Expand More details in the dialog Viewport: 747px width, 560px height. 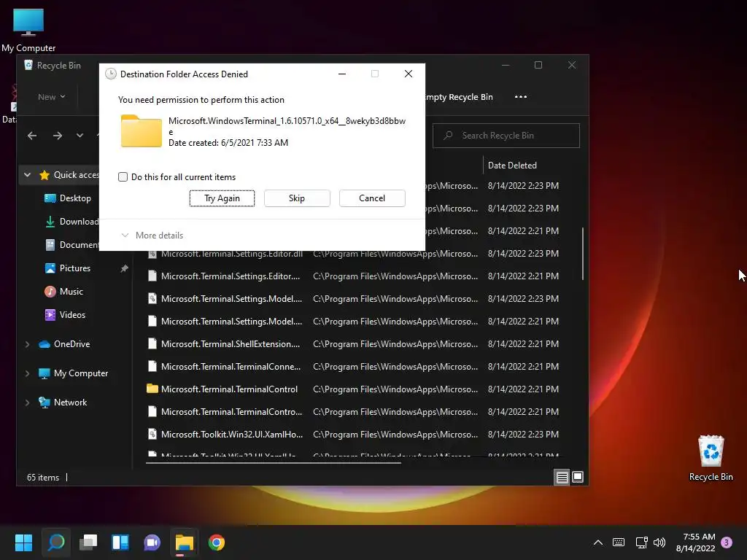(152, 236)
